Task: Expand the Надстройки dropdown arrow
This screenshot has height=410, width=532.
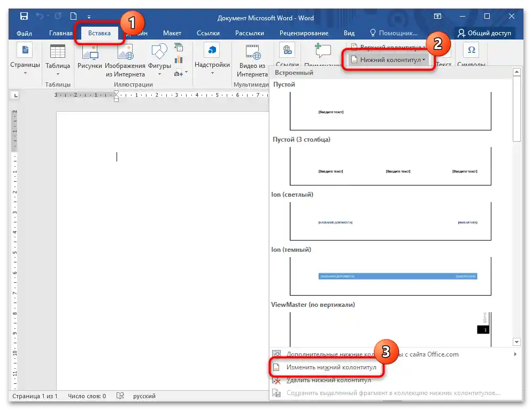Action: 212,73
